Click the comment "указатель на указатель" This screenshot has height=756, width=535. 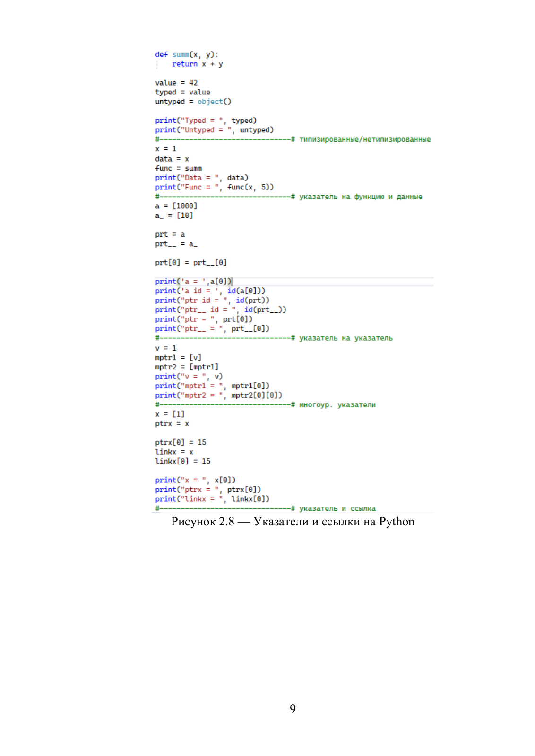[346, 338]
